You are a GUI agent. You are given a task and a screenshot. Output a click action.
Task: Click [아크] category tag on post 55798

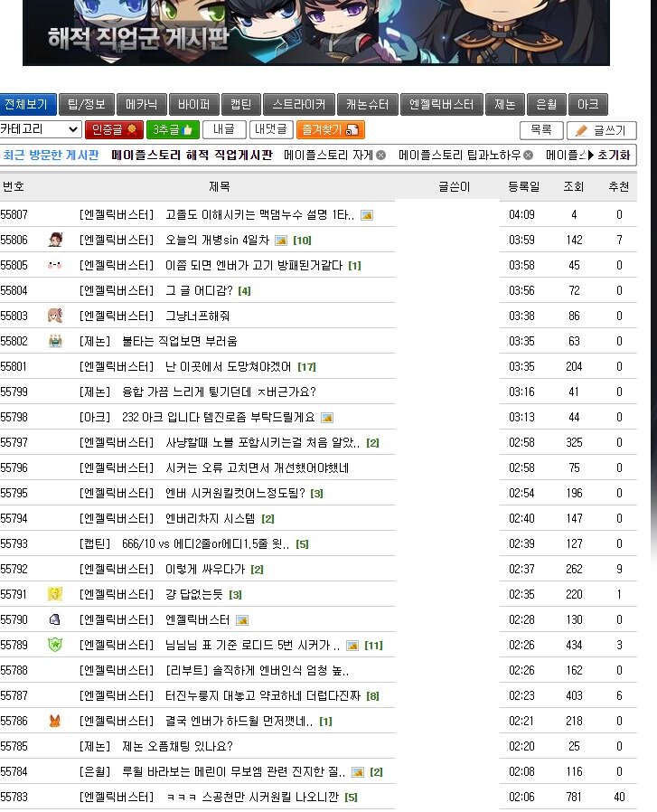[x=95, y=418]
